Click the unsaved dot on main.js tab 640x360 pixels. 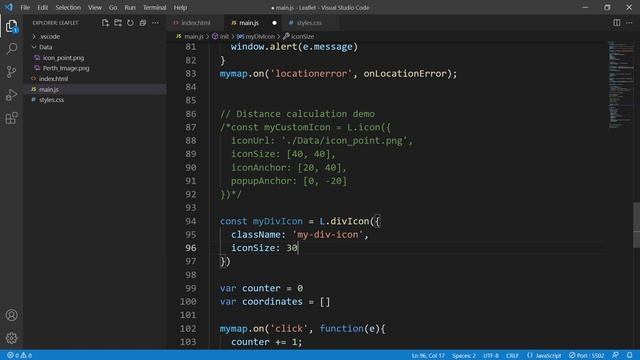tap(274, 23)
